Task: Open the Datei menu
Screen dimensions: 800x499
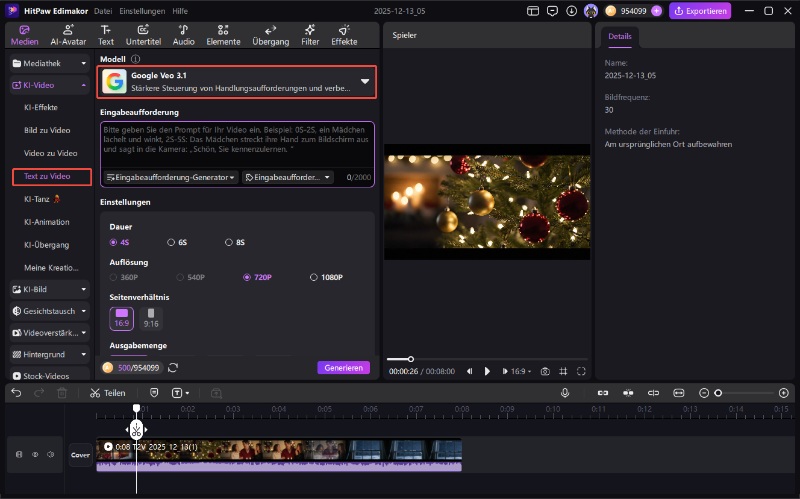Action: pos(103,11)
